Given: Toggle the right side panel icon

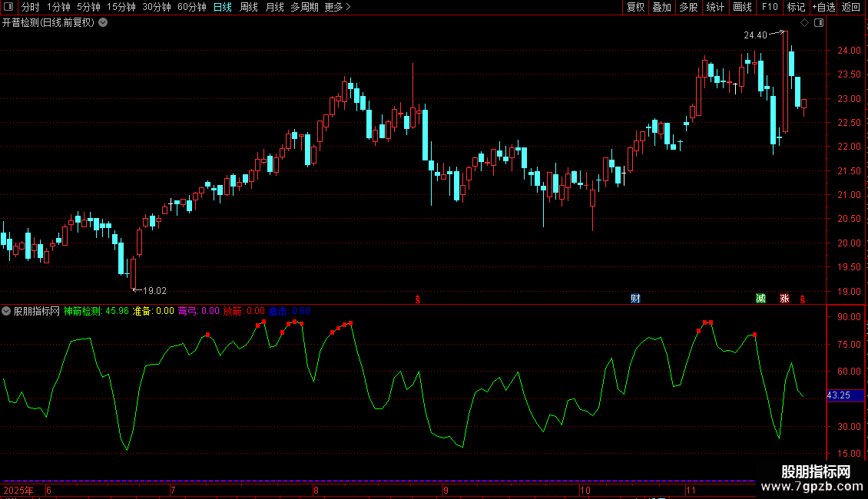Looking at the screenshot, I should (x=819, y=23).
